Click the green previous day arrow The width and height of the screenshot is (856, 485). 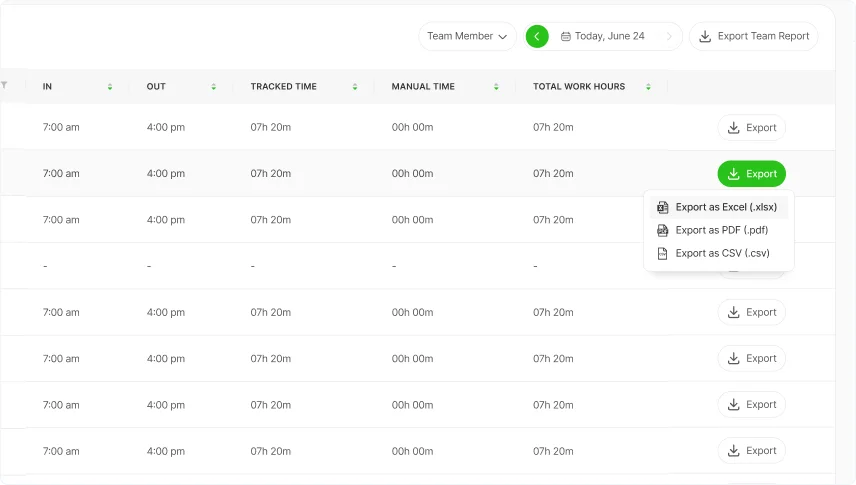coord(537,36)
